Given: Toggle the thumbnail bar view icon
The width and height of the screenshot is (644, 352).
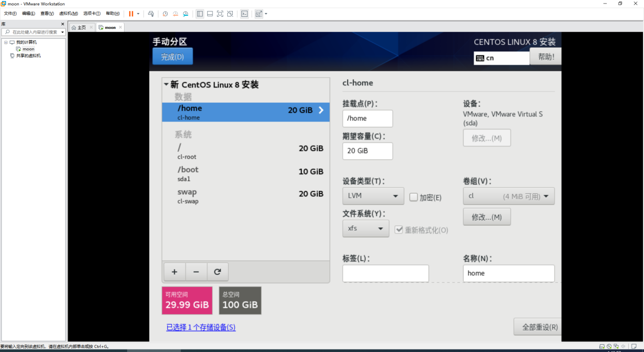Looking at the screenshot, I should [x=210, y=14].
